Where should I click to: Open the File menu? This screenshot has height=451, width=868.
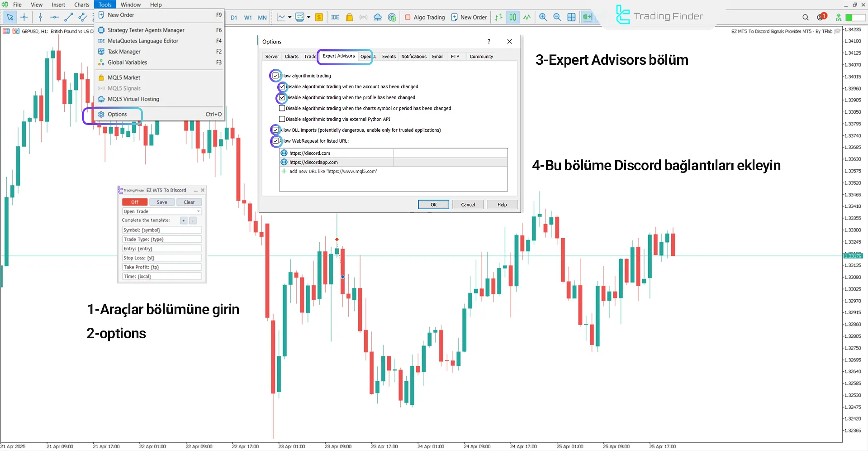click(17, 5)
